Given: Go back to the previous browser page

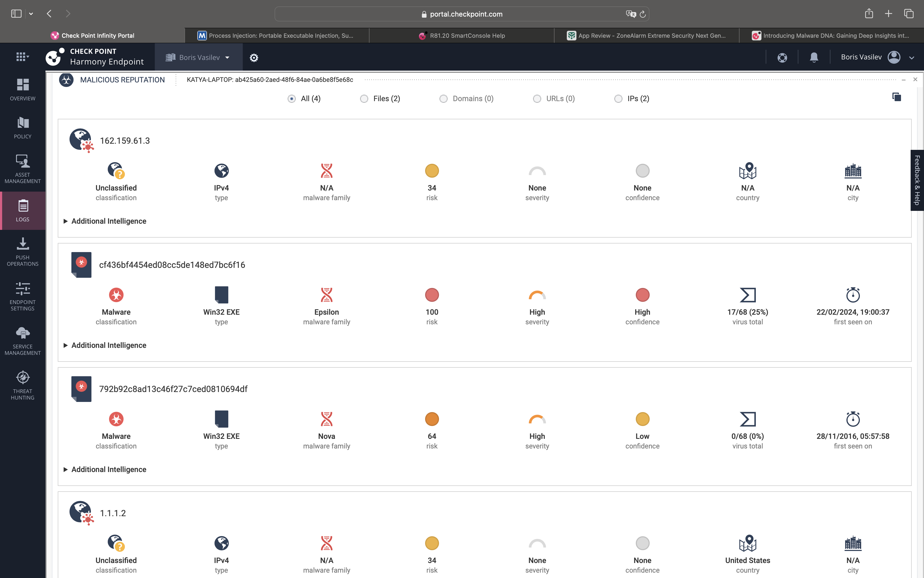Looking at the screenshot, I should point(49,14).
